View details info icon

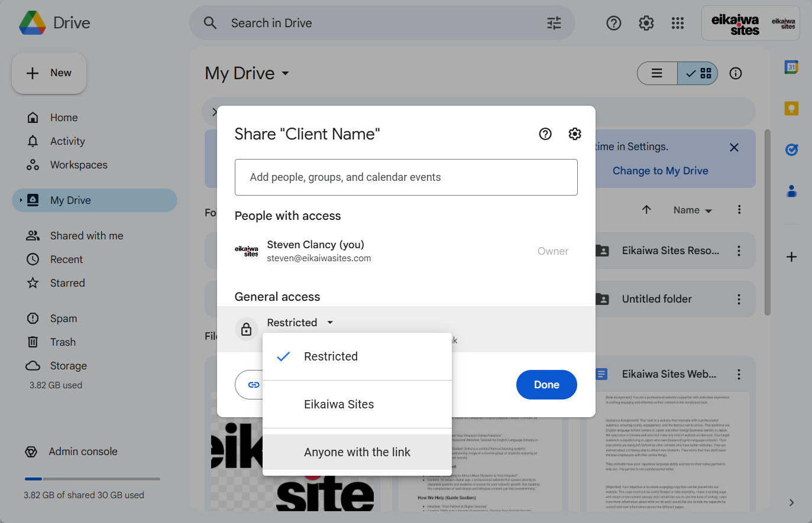(736, 73)
